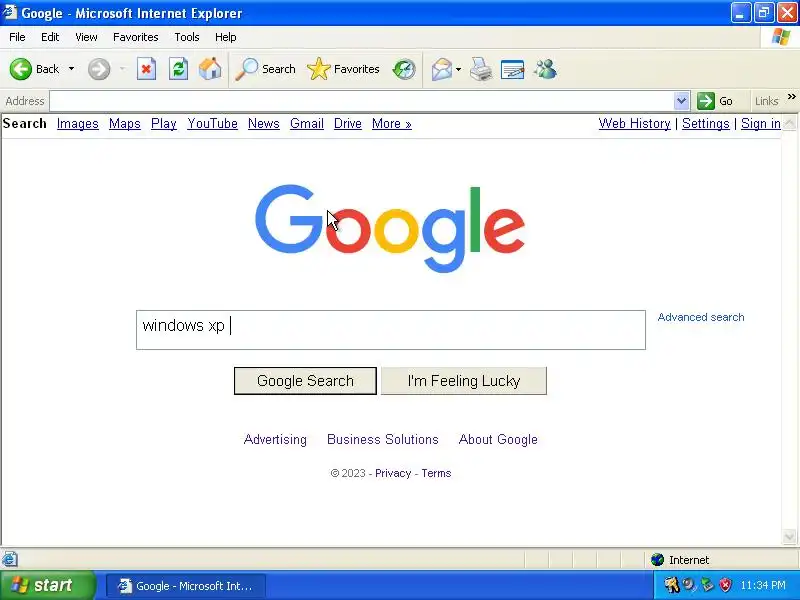Image resolution: width=800 pixels, height=600 pixels.
Task: Open the View menu
Action: [x=86, y=37]
